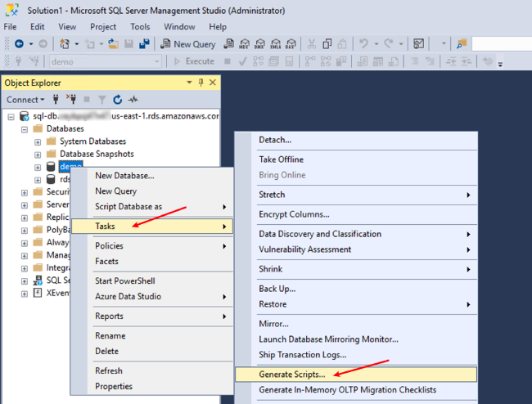The width and height of the screenshot is (532, 404).
Task: Open the Vulnerability Assessment submenu
Action: [356, 249]
